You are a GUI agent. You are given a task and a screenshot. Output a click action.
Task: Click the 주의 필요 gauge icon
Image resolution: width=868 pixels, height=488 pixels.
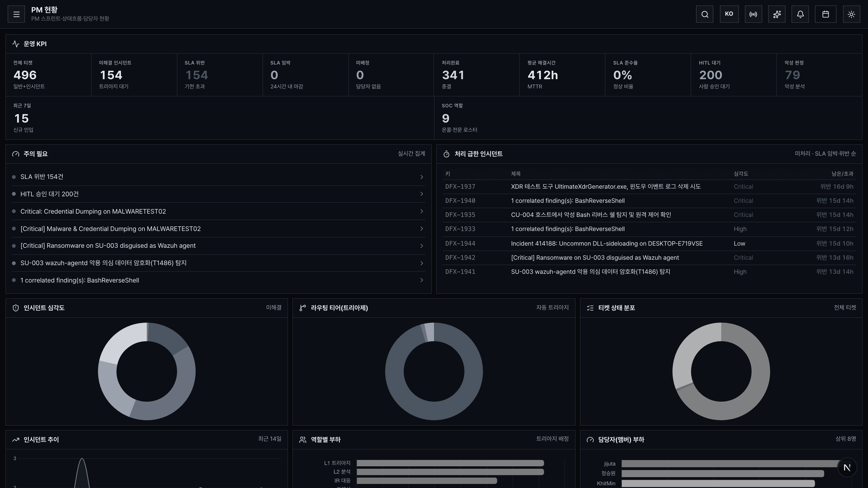point(15,154)
